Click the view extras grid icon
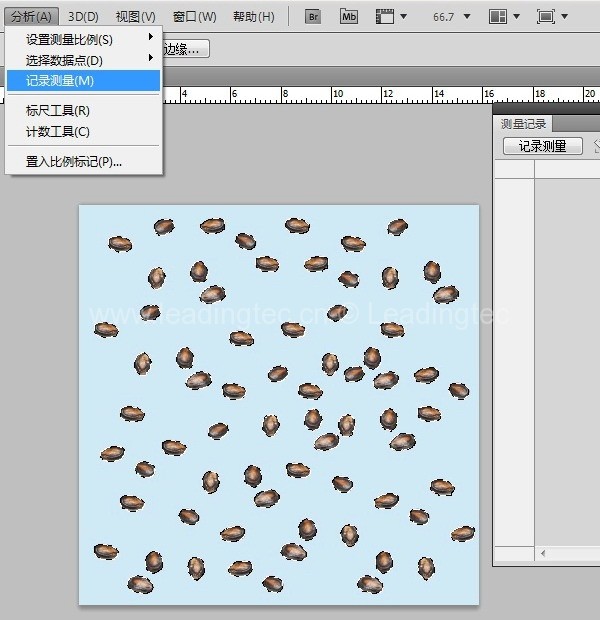Viewport: 600px width, 620px height. pos(389,17)
